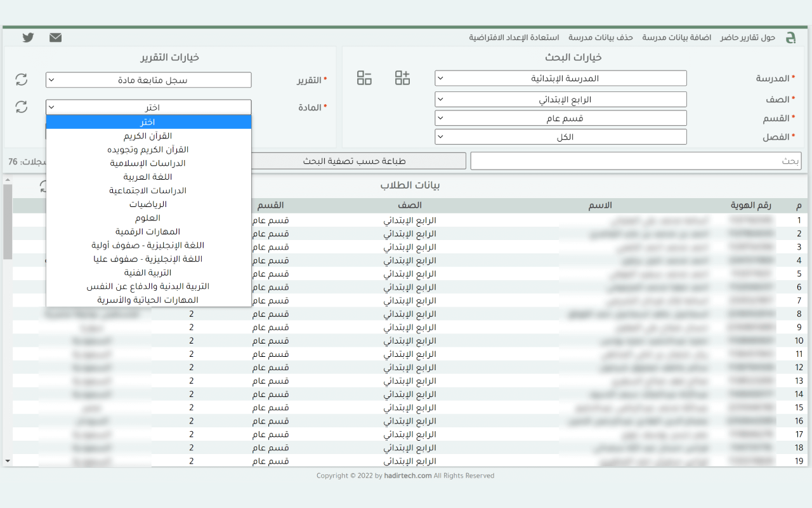812x508 pixels.
Task: Click حذف بيانات مدرسة menu item
Action: (x=601, y=37)
